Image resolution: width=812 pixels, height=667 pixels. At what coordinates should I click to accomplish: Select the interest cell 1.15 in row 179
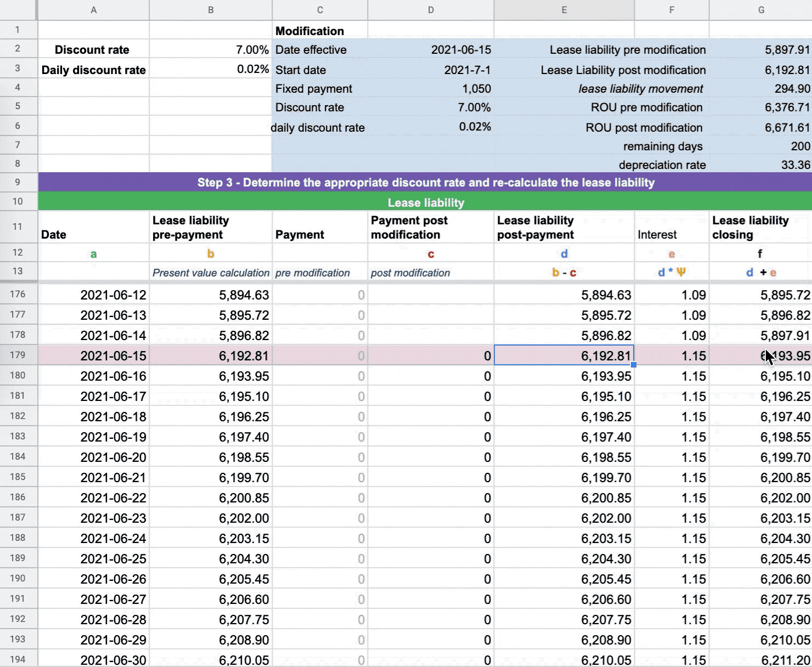click(x=672, y=355)
